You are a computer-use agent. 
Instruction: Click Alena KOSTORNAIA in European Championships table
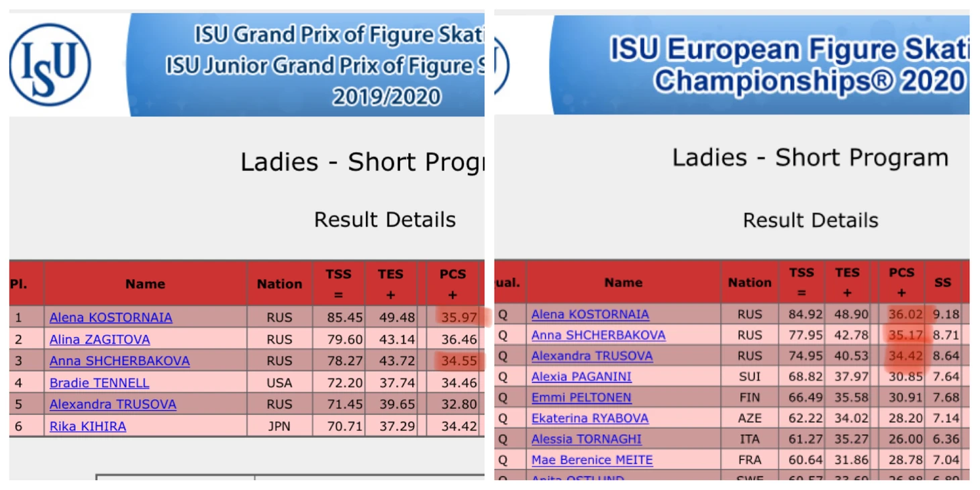point(590,314)
